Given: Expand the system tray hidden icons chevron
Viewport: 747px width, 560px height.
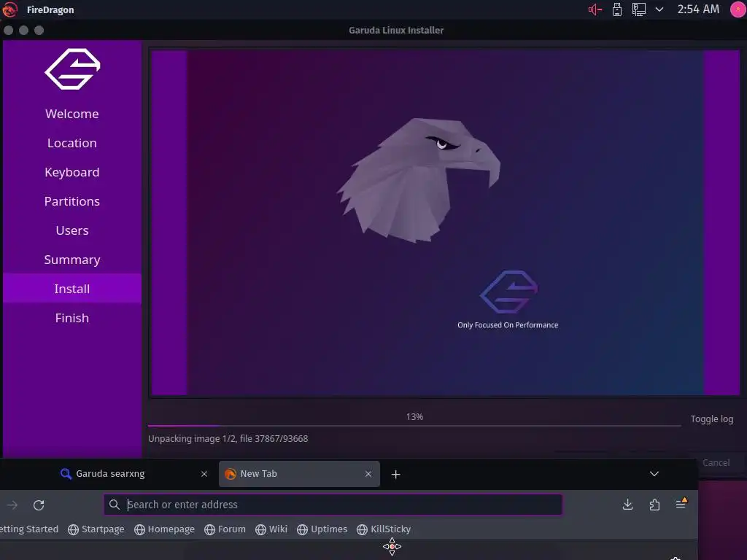Looking at the screenshot, I should [659, 9].
